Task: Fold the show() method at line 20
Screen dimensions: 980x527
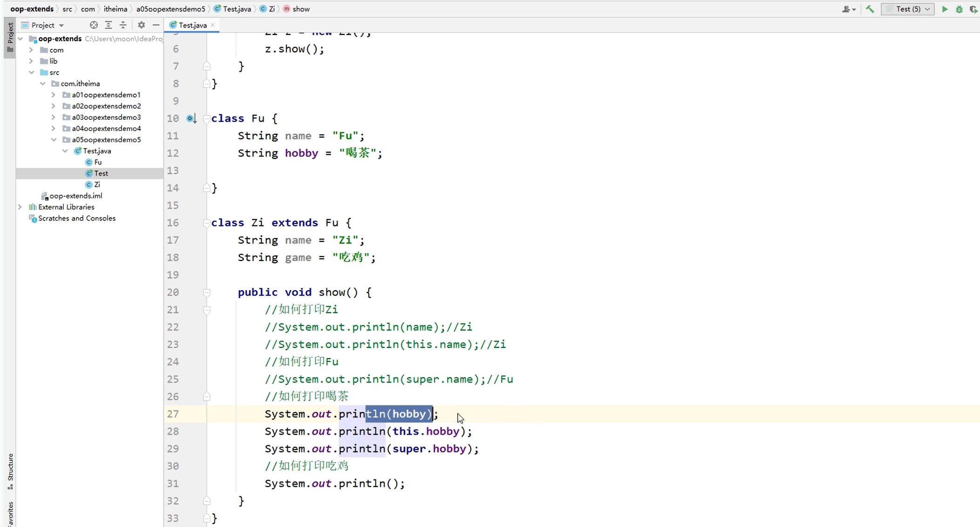Action: click(207, 293)
